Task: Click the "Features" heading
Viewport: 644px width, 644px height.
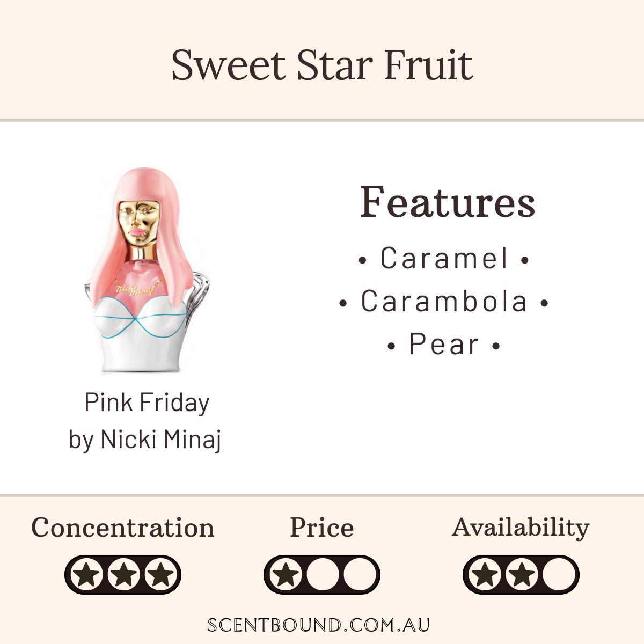Action: click(448, 202)
